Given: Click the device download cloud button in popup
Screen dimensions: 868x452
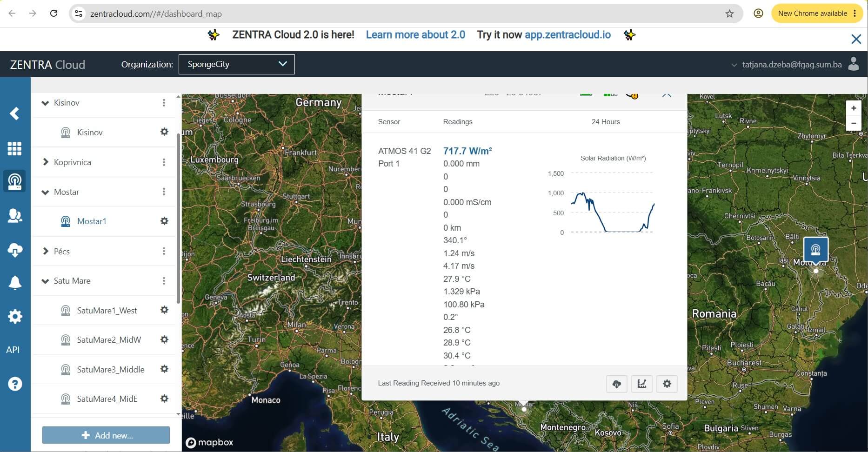Looking at the screenshot, I should (617, 384).
